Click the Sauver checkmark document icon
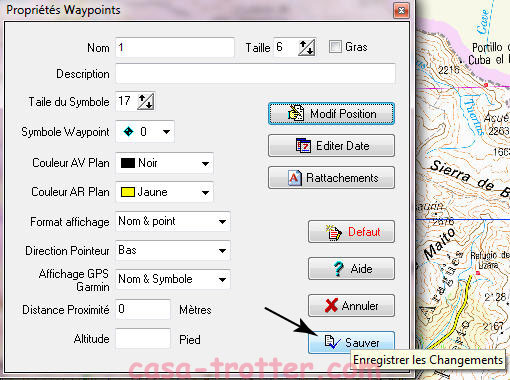 [332, 342]
